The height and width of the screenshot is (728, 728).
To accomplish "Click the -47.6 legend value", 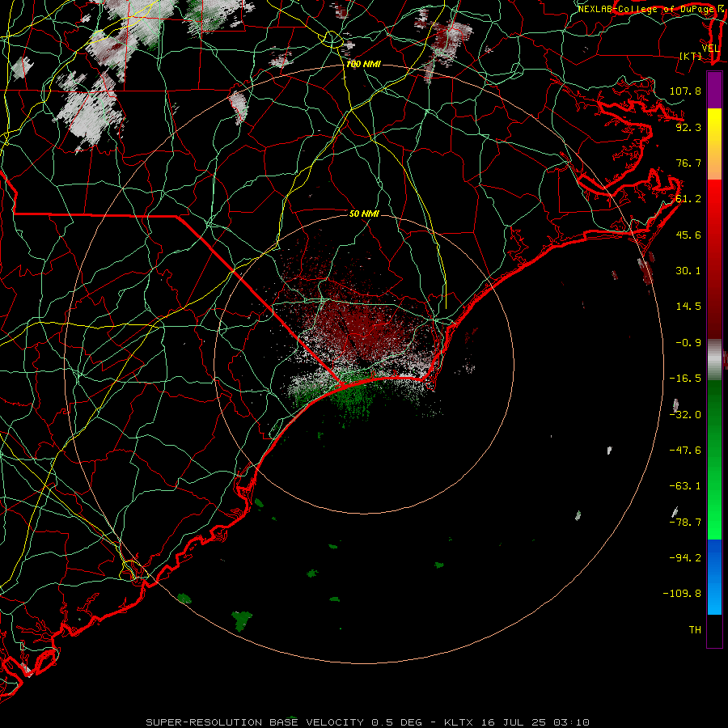I will [x=685, y=451].
